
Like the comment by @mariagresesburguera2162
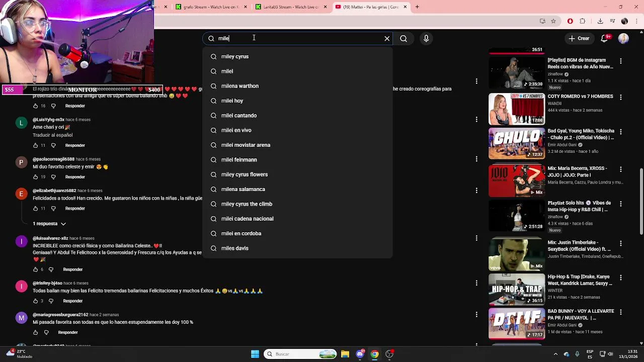[x=35, y=332]
